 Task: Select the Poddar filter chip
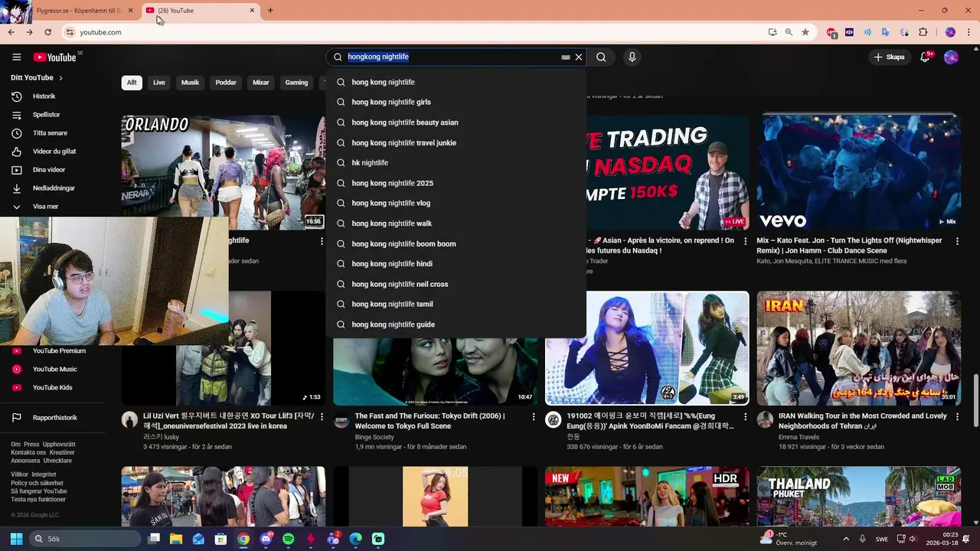(226, 83)
